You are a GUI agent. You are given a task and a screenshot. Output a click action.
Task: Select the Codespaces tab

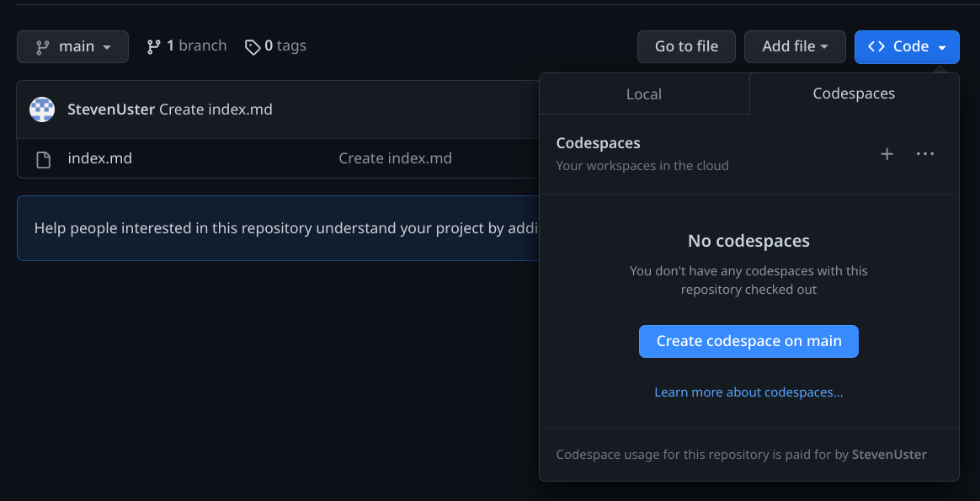tap(854, 93)
